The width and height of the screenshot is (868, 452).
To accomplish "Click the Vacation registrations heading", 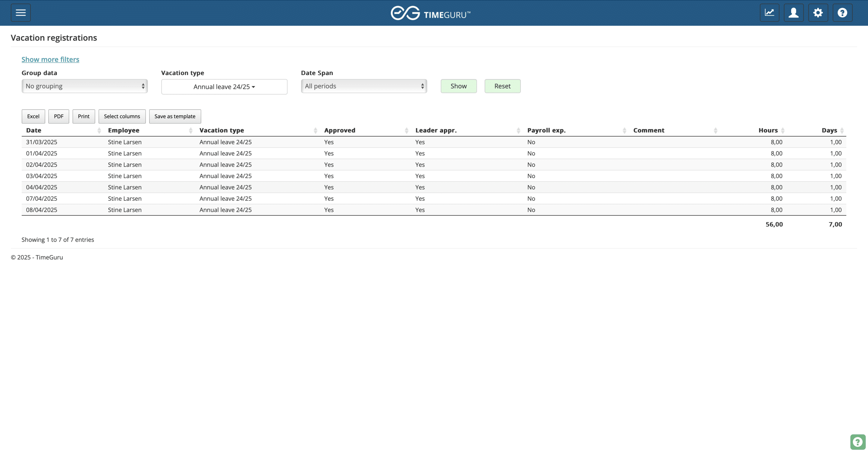I will (54, 38).
